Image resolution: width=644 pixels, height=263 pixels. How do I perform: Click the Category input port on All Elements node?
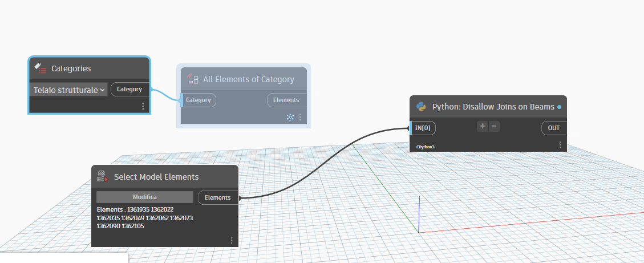coord(199,100)
